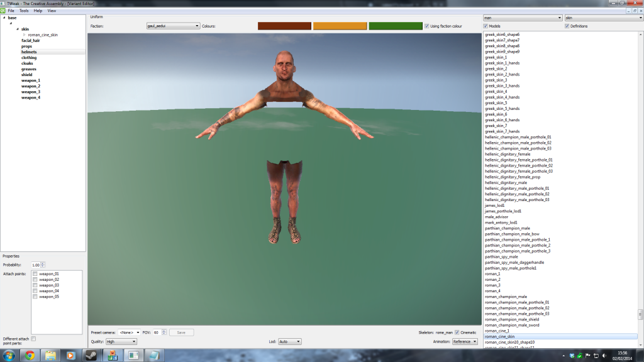The width and height of the screenshot is (644, 362).
Task: Click the Windows Start orb
Action: pos(9,355)
